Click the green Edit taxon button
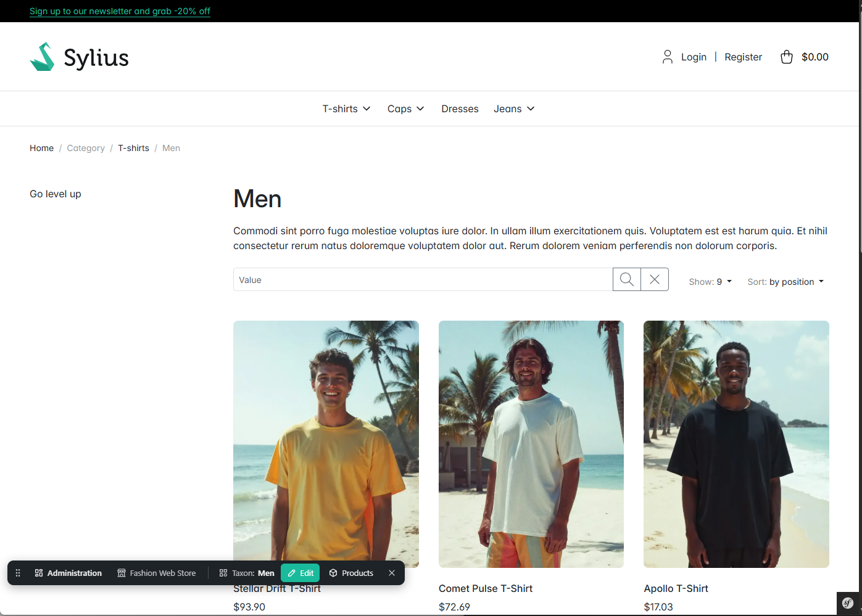This screenshot has width=862, height=616. [x=300, y=573]
